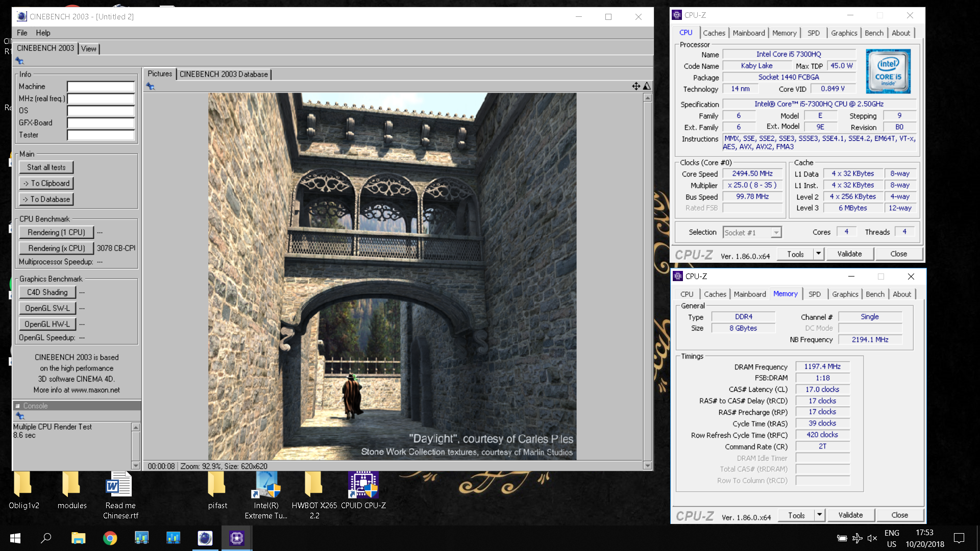Screen dimensions: 980x551
Task: Open the Oblig1v2 desktop folder
Action: 23,490
